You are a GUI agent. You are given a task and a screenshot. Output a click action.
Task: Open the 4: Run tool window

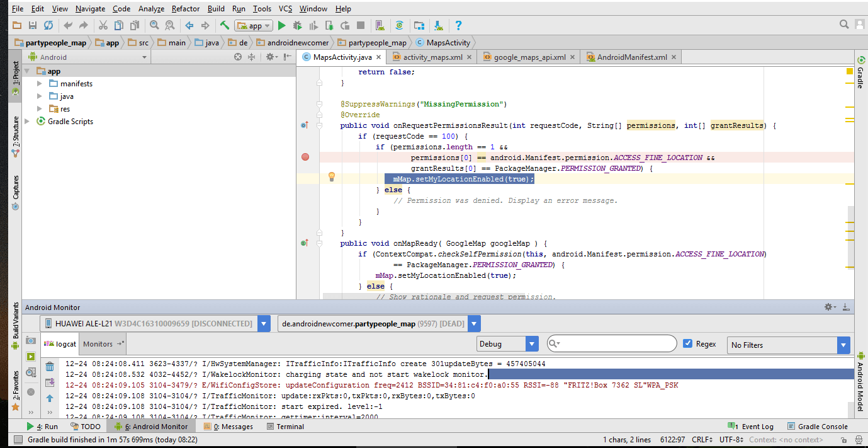click(42, 427)
